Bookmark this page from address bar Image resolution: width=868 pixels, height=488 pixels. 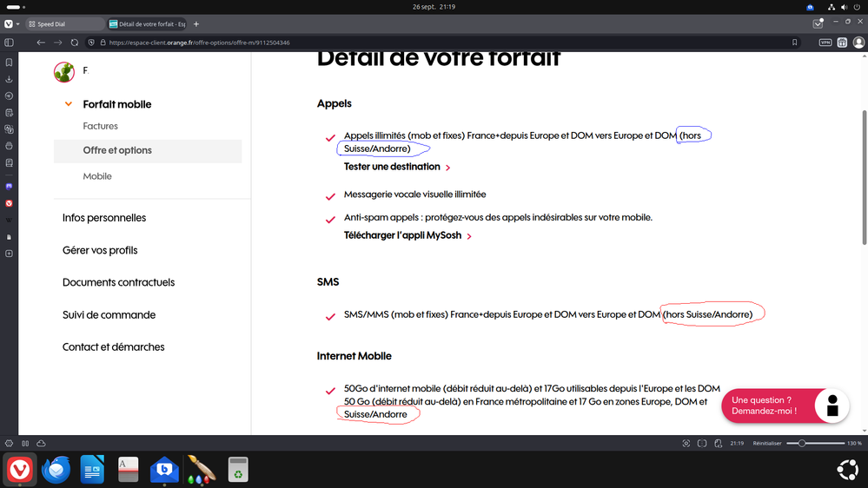[794, 43]
